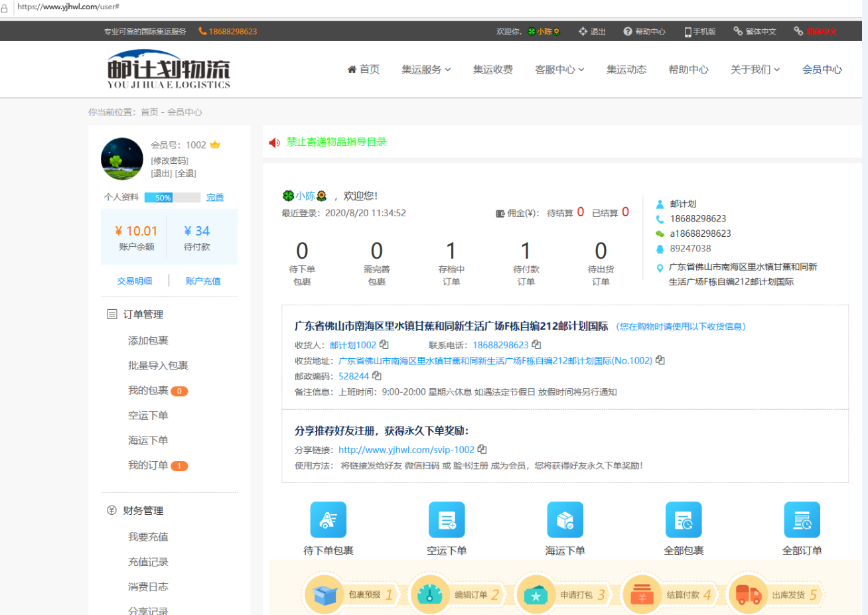Click the 退出 logout link in top bar
The height and width of the screenshot is (615, 868).
coord(592,31)
